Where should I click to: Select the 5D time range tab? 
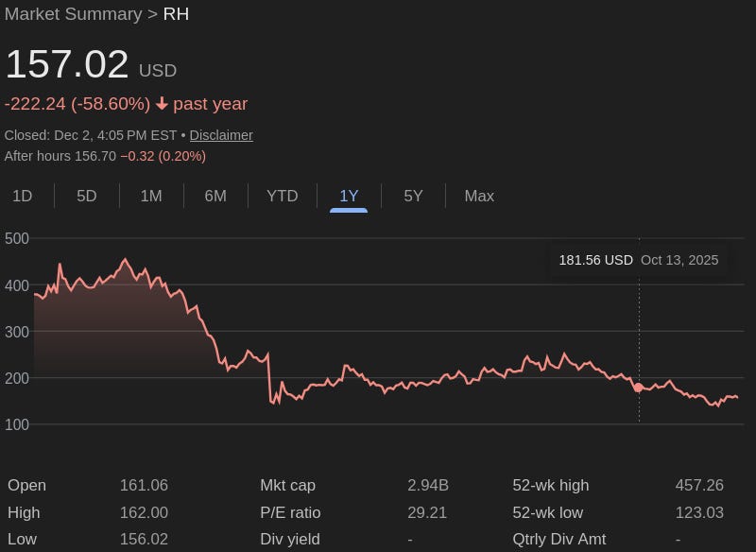[87, 197]
